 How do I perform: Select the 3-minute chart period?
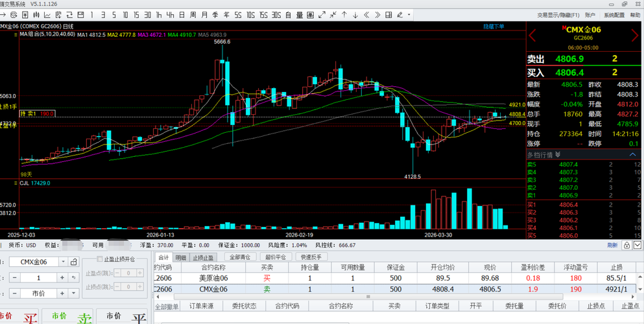(102, 15)
